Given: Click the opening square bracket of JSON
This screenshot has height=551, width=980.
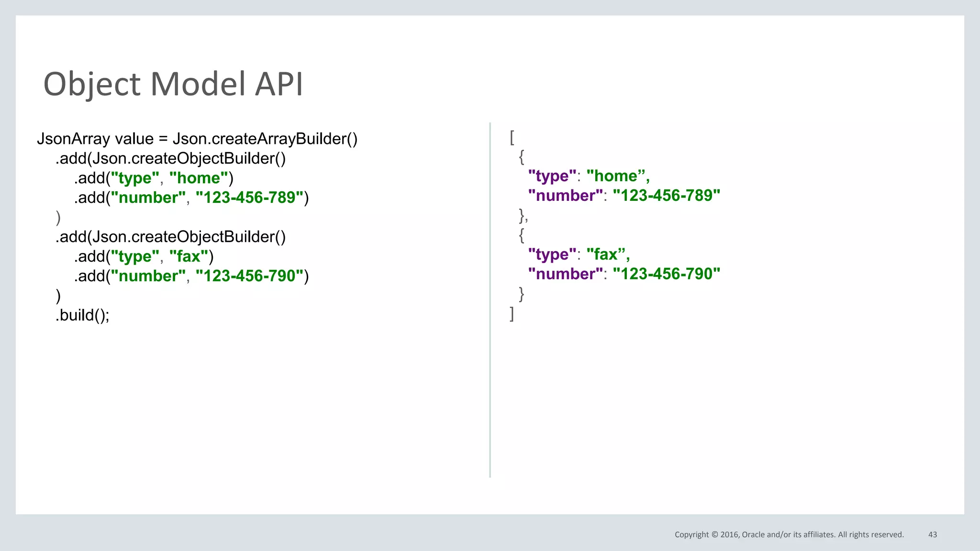Looking at the screenshot, I should tap(512, 137).
